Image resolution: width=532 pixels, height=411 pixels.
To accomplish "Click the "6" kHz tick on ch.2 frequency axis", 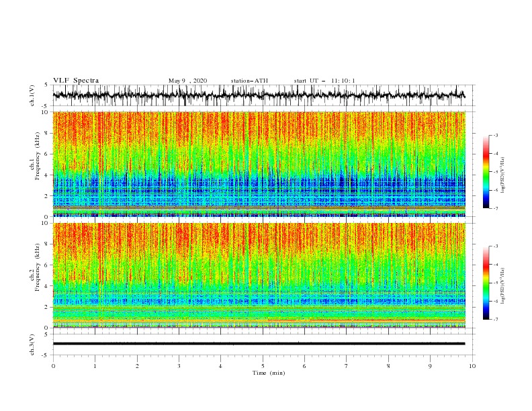I will pos(47,265).
